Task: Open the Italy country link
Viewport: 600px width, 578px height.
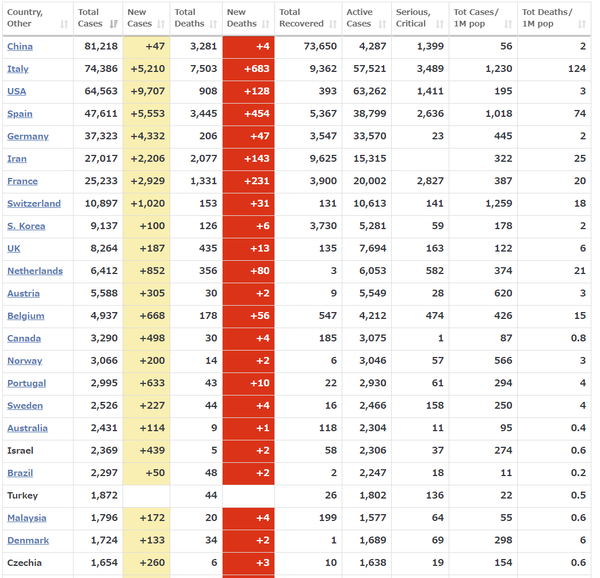Action: [18, 69]
